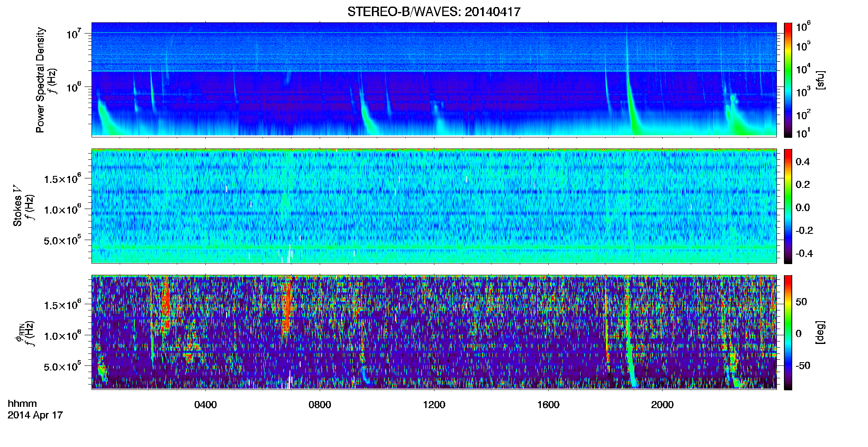Click the 0400 time axis label
The width and height of the screenshot is (868, 447).
point(205,404)
